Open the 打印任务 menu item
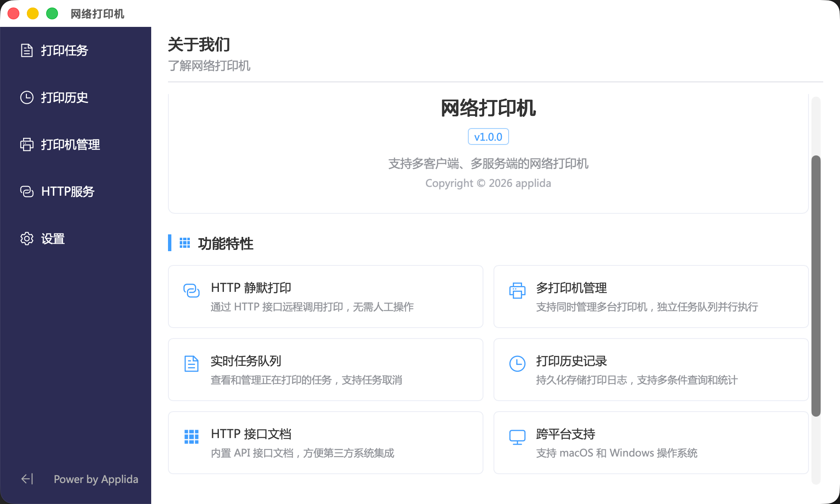This screenshot has width=840, height=504. [76, 50]
